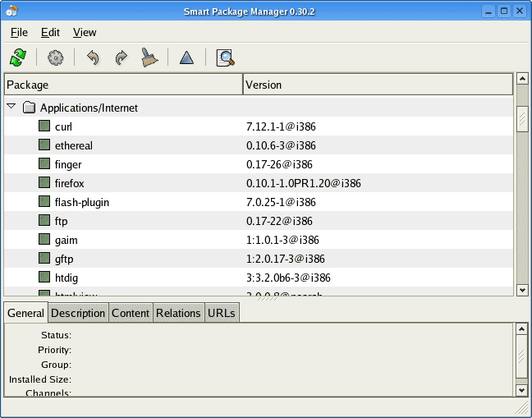The width and height of the screenshot is (532, 418).
Task: Sort by the Package column header
Action: pyautogui.click(x=123, y=85)
